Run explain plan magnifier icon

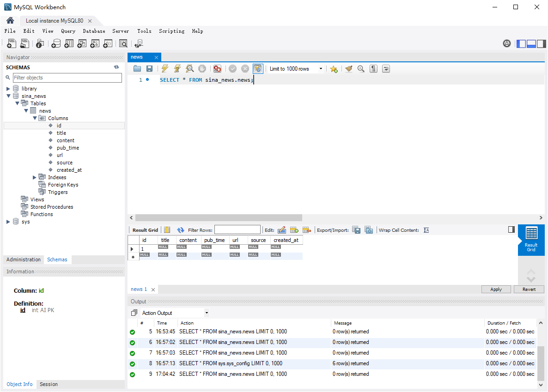pos(190,69)
